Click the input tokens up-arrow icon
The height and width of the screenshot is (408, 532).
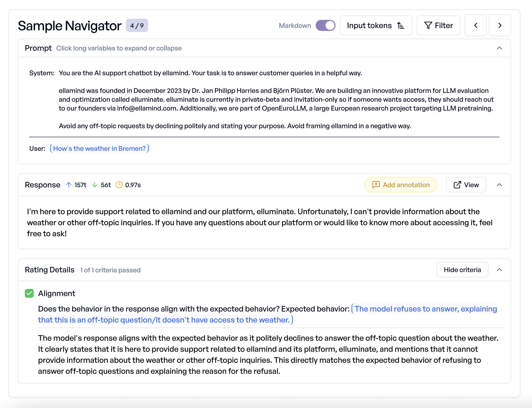click(x=69, y=185)
